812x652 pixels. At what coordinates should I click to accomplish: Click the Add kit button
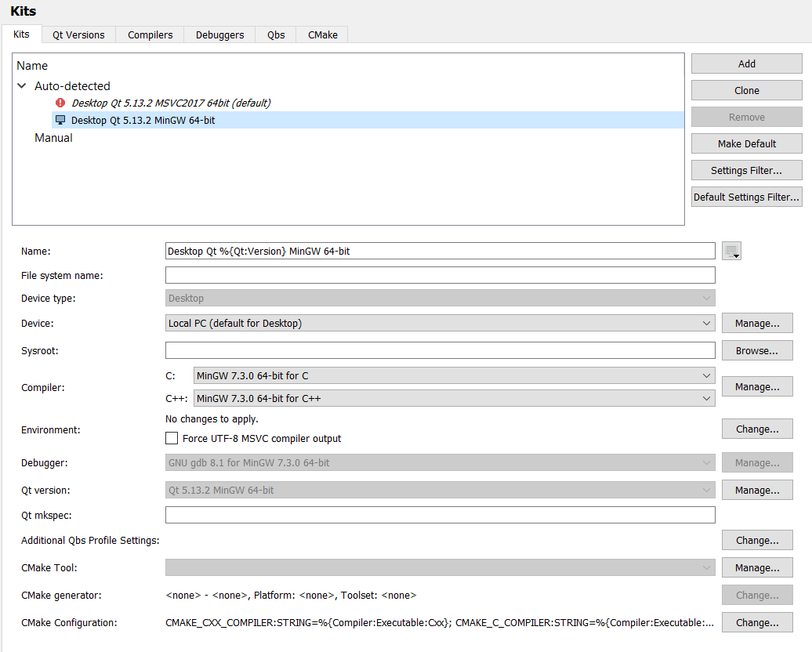point(747,63)
